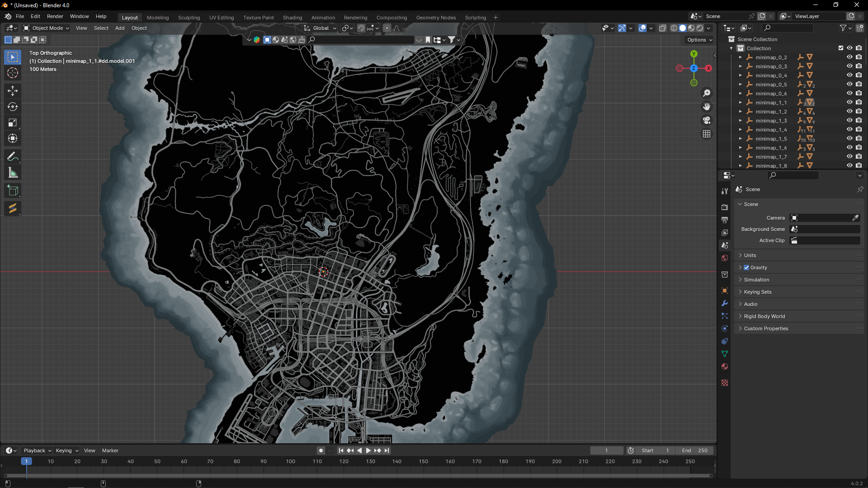Select the Measure tool
The image size is (868, 488).
13,173
